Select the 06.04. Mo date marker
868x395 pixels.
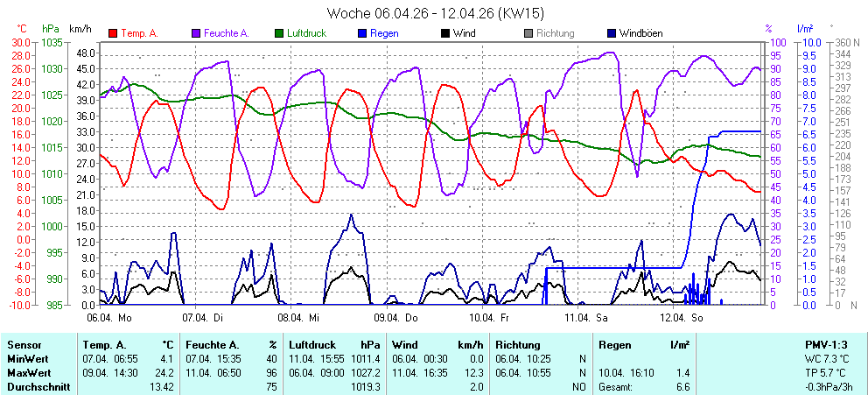(x=109, y=317)
